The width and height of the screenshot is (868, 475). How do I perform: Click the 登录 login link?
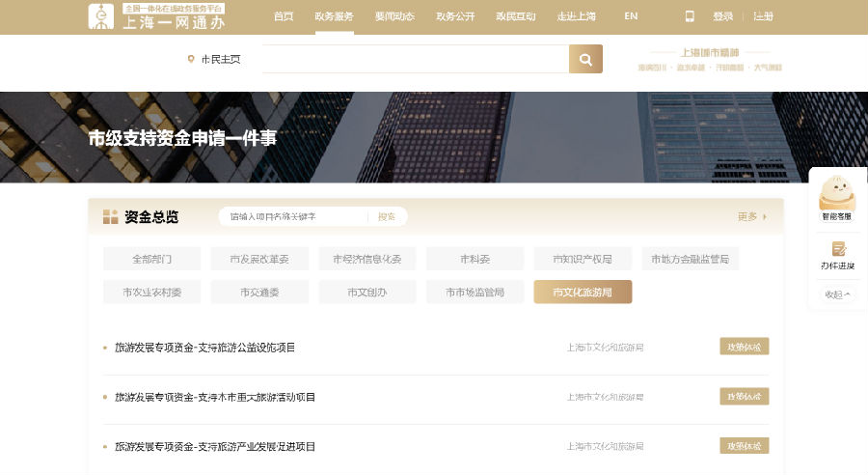click(723, 16)
